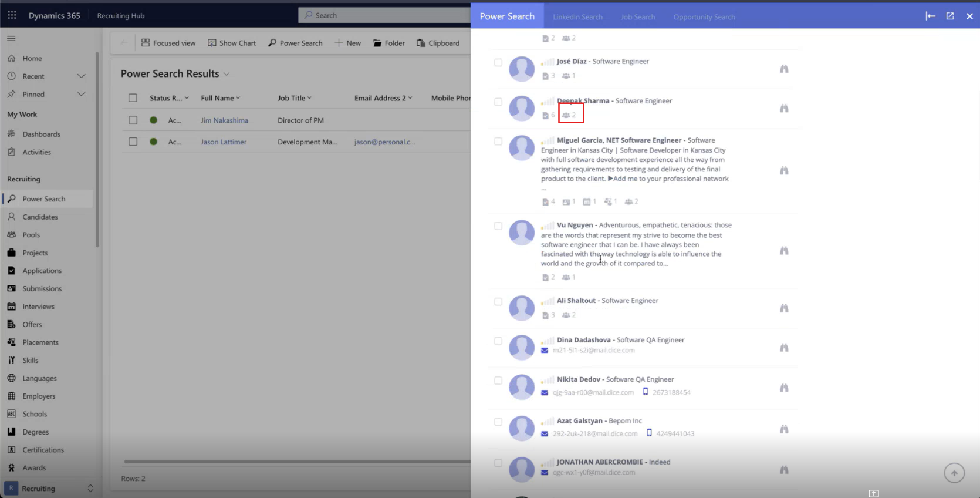Open Employers in the Recruiting menu
This screenshot has width=980, height=498.
tap(39, 396)
